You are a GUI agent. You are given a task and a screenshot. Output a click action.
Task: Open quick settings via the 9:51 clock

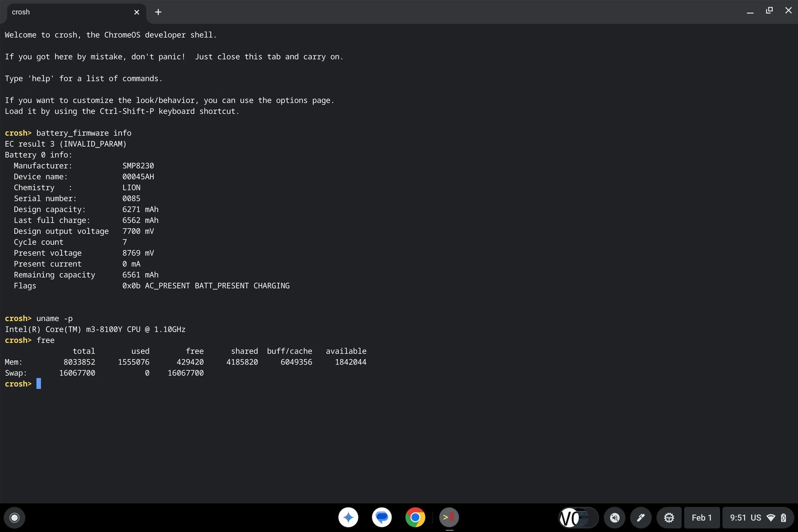[x=738, y=518]
